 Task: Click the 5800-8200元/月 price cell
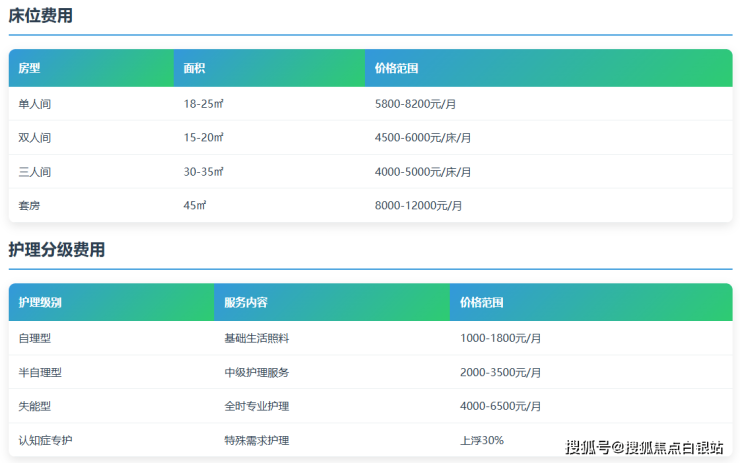click(415, 104)
